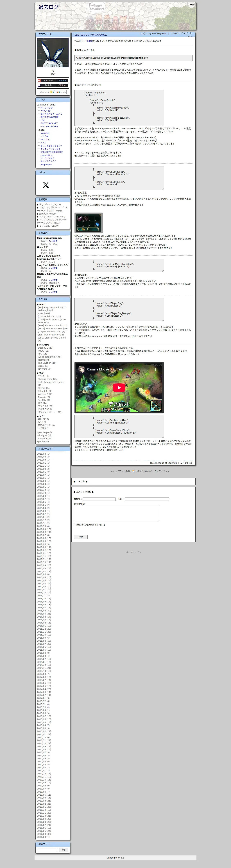
Task: Open category [GW2] Guild Wars 2 (376)
Action: pos(52,319)
